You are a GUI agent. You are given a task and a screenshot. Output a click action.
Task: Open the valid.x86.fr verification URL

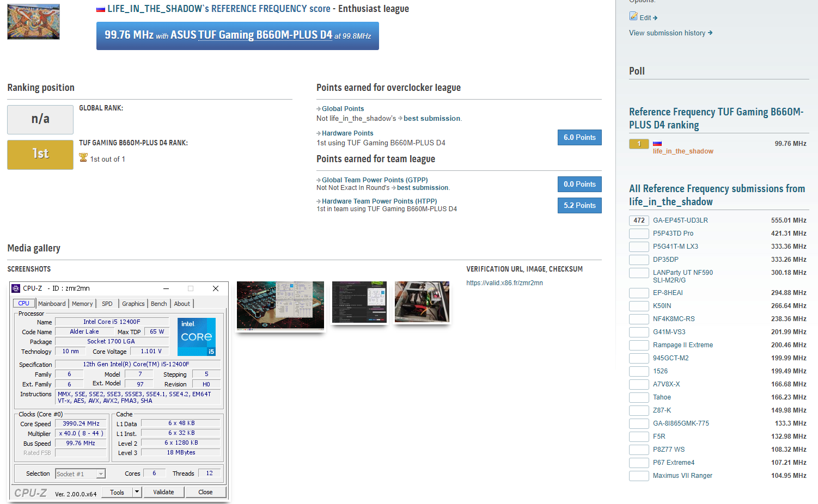(x=504, y=283)
